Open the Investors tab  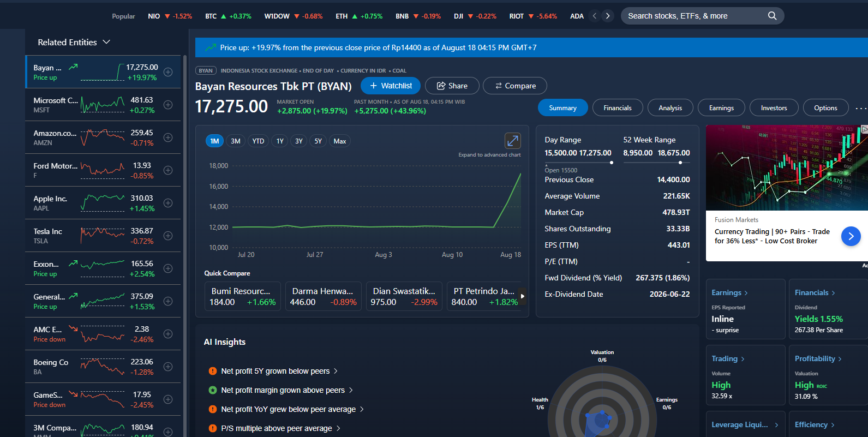click(x=774, y=108)
